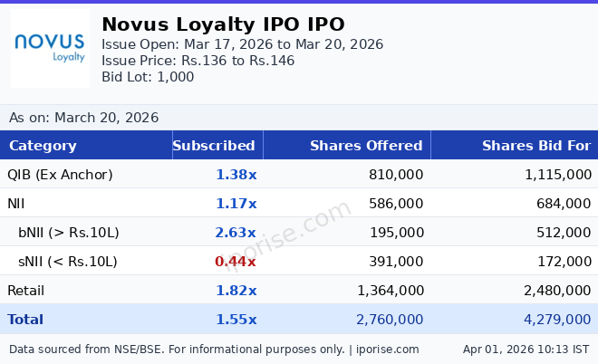The image size is (598, 364).
Task: Click the Shares Bid For header
Action: pos(535,146)
